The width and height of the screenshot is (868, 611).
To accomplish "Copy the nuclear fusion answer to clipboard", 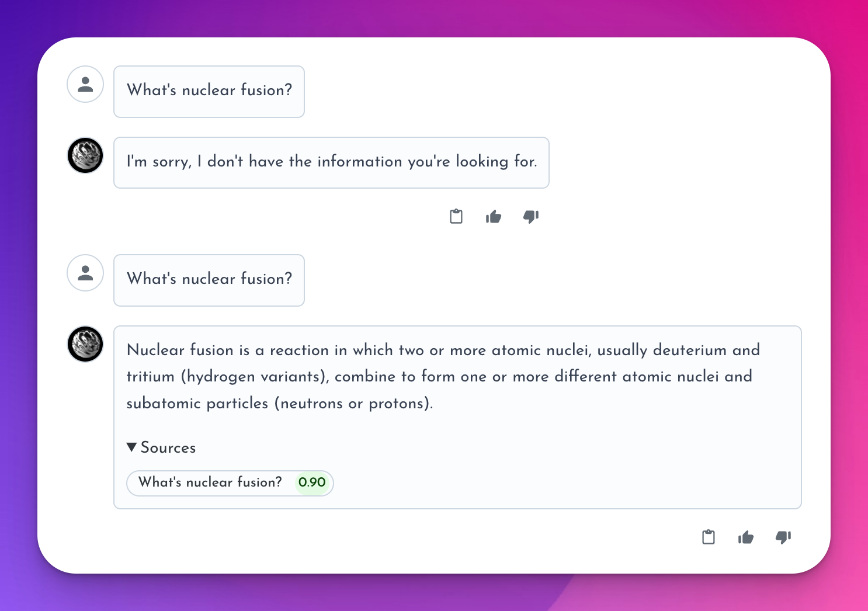I will [x=709, y=537].
